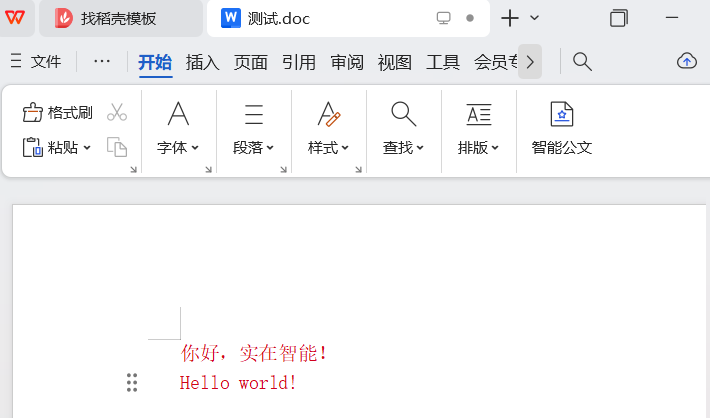Open the 文件 file menu
Screen dimensions: 710x418
coord(36,62)
